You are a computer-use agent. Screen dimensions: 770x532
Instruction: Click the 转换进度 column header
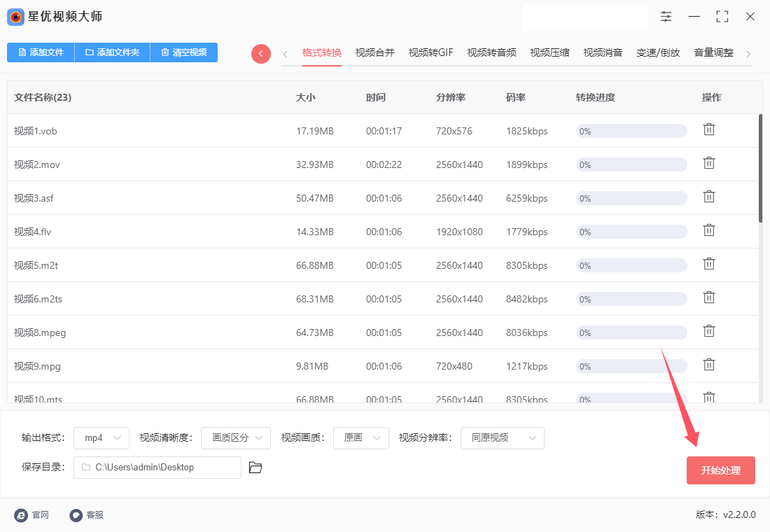point(595,97)
